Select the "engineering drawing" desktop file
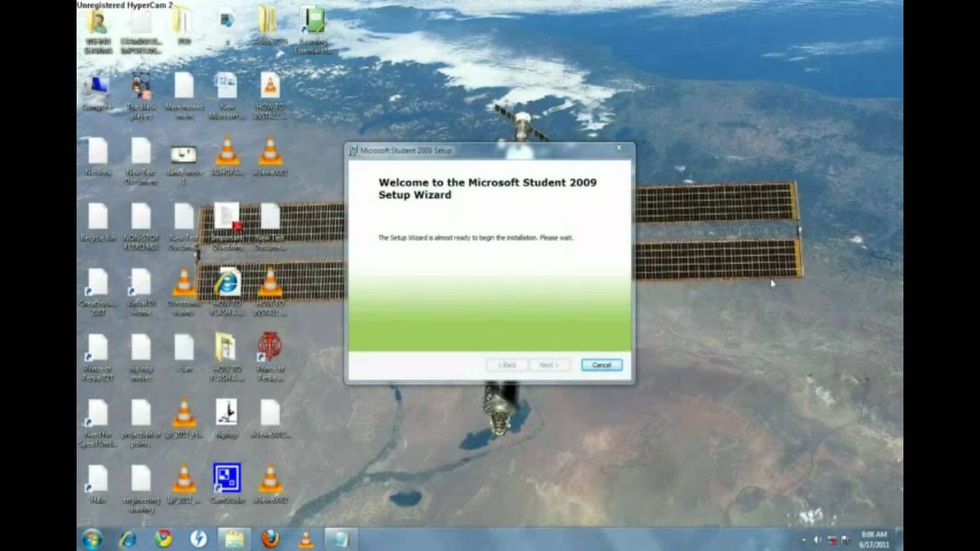Viewport: 980px width, 551px height. pos(141,489)
